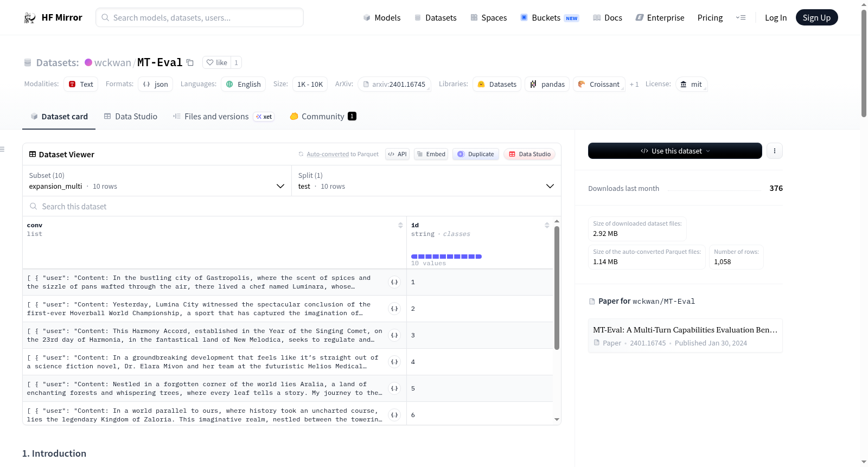The width and height of the screenshot is (868, 467).
Task: Filter by the Croissant library tag
Action: [599, 84]
